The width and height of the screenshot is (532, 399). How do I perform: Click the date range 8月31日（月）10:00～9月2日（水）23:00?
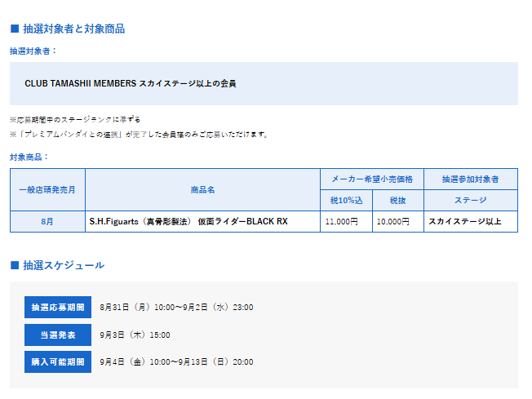(x=176, y=308)
